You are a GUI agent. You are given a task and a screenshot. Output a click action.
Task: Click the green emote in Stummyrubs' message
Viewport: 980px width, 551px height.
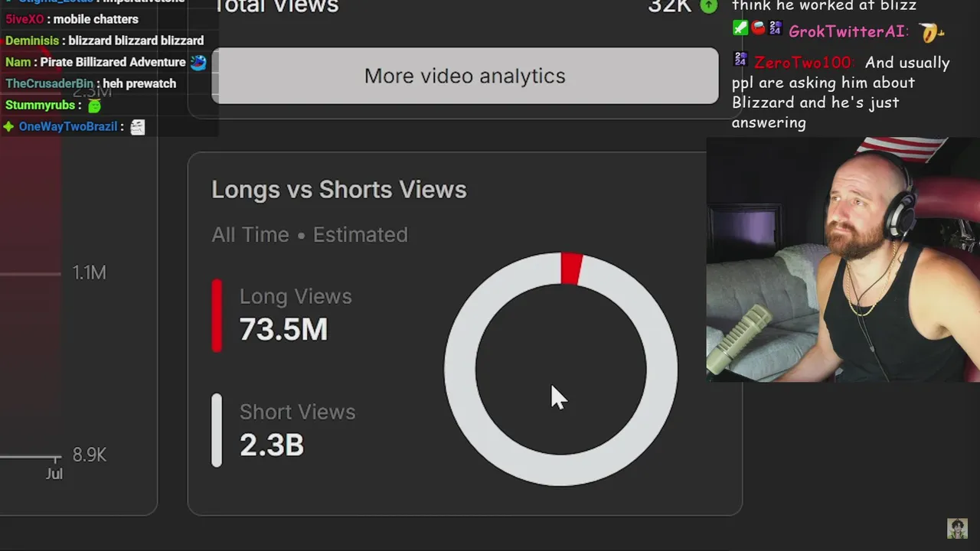click(x=94, y=106)
